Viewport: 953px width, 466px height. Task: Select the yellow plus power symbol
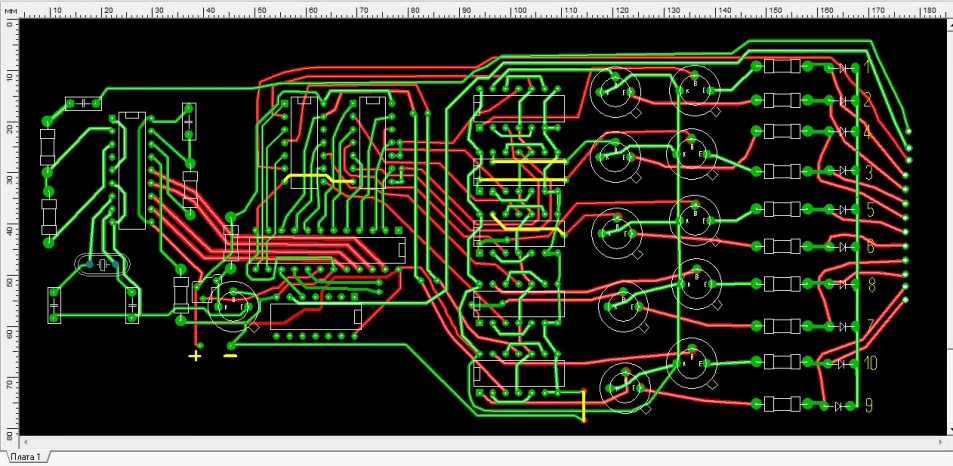(194, 355)
